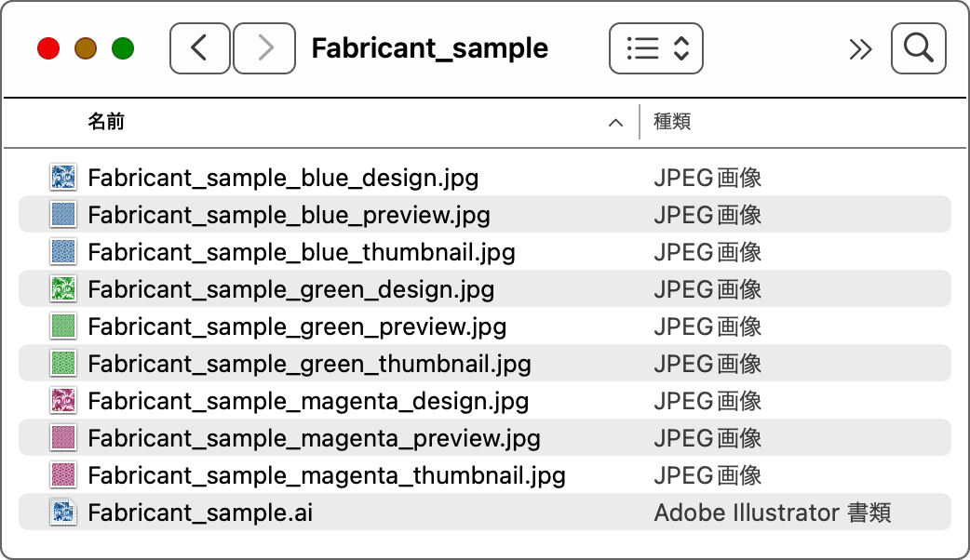Click the Adobe Illustrator 書類 kind cell
Screen dimensions: 970x560
[773, 513]
